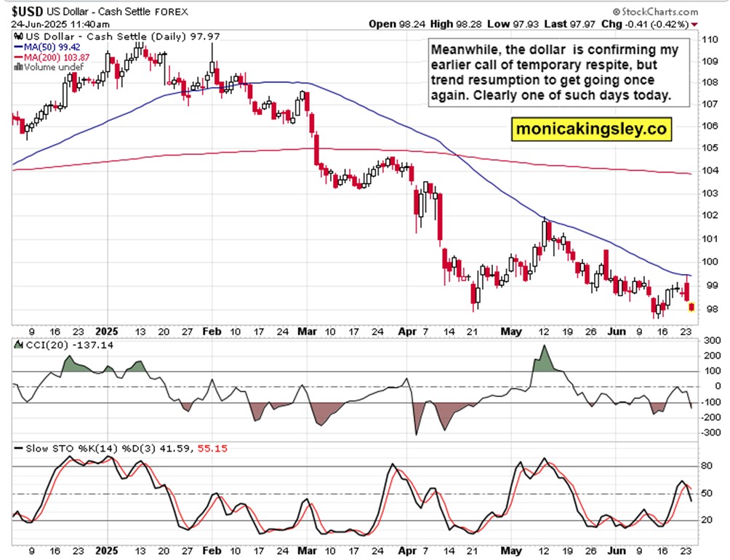Click the yellow-highlighted latest candle
730x560 pixels.
click(691, 307)
